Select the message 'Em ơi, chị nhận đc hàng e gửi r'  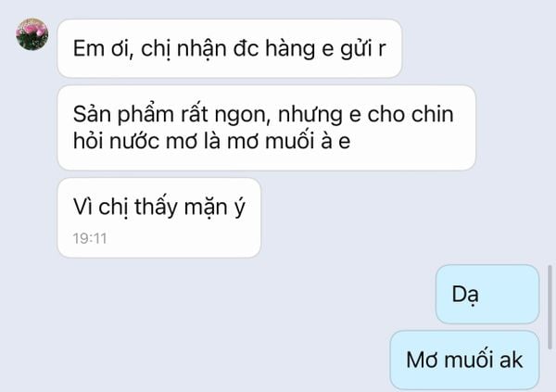point(230,48)
